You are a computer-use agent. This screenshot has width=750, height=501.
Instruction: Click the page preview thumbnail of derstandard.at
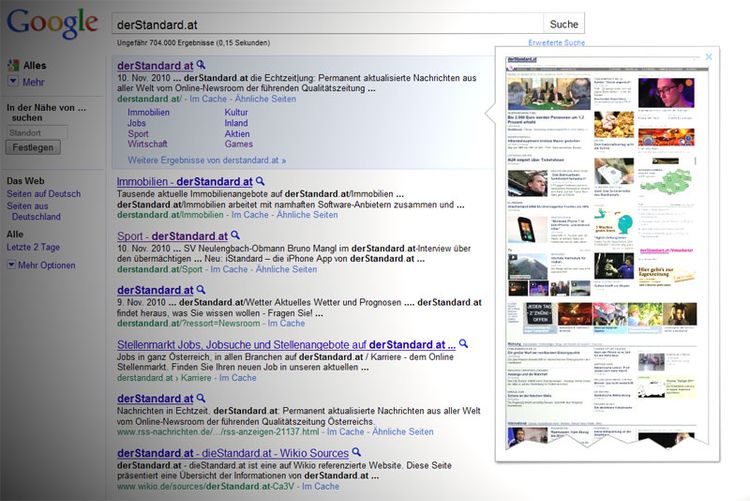click(607, 253)
